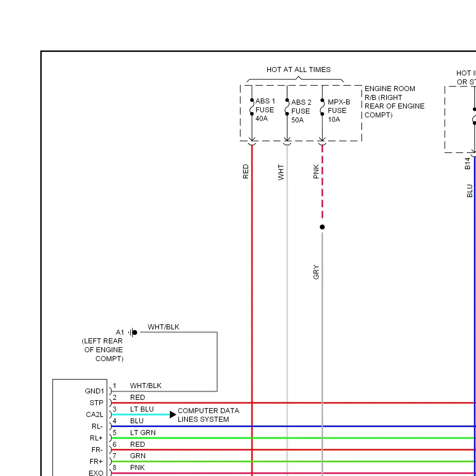Click the B14 connector label

(467, 163)
